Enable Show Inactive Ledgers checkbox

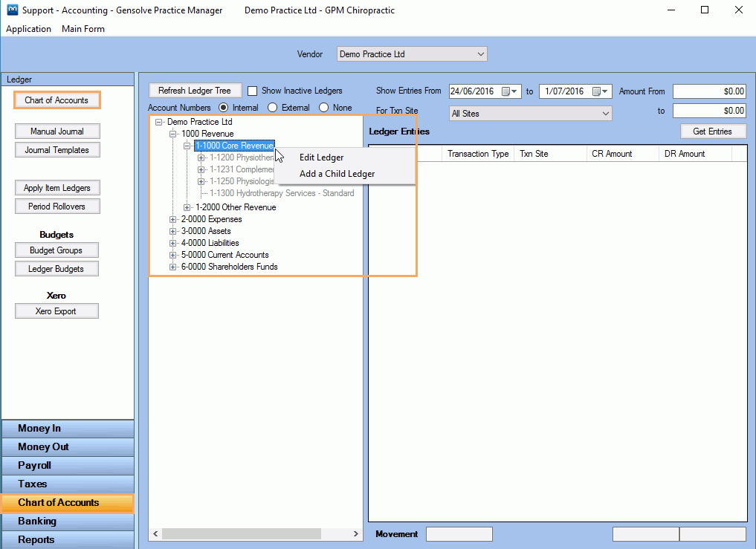(253, 91)
